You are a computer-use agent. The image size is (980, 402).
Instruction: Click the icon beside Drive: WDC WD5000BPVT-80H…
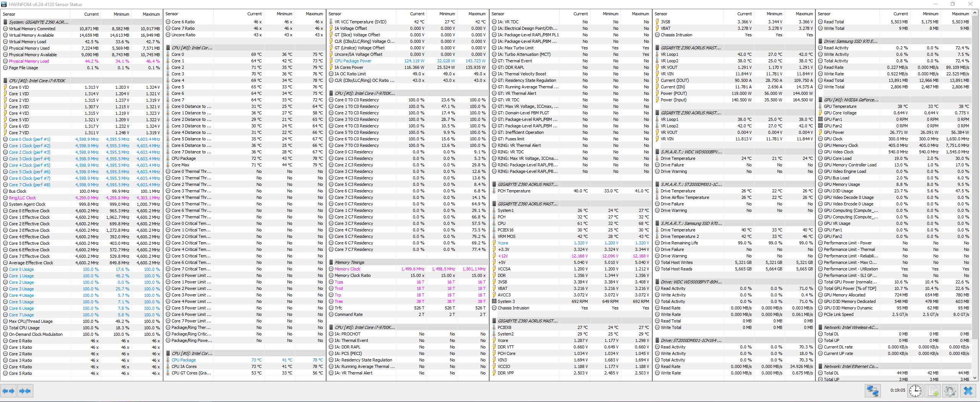657,282
